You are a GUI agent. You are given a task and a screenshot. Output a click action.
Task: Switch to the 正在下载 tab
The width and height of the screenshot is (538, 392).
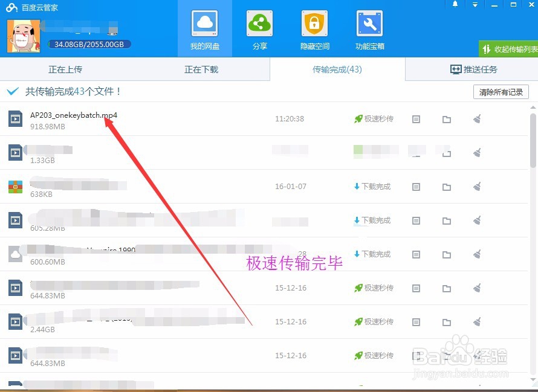(x=201, y=69)
